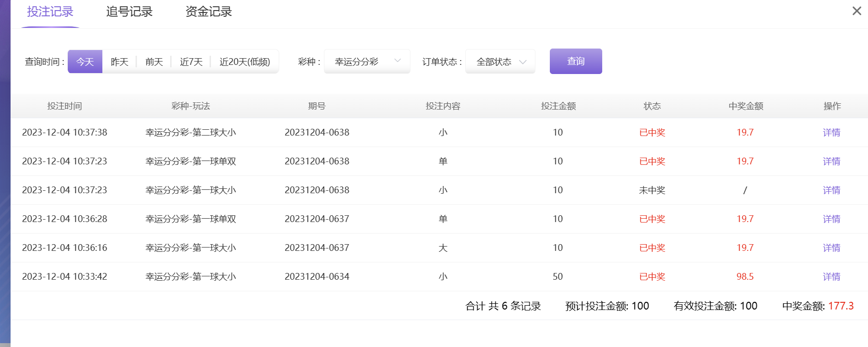Screen dimensions: 868x347
Task: View 详情 for the 10:36:28 bet
Action: (831, 219)
